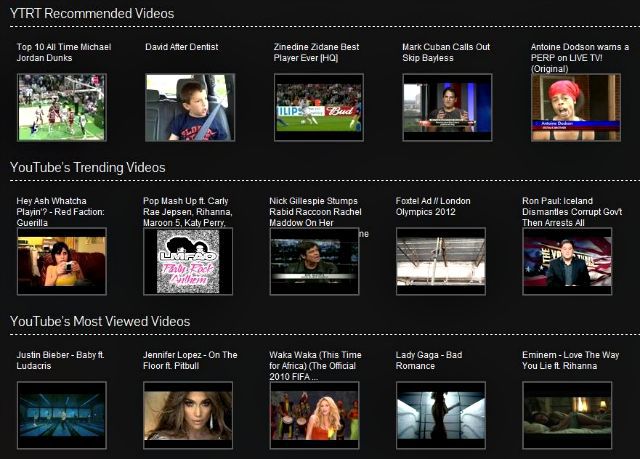Open the Foxtel Ad Olympics thumbnail
This screenshot has width=640, height=459.
click(441, 262)
